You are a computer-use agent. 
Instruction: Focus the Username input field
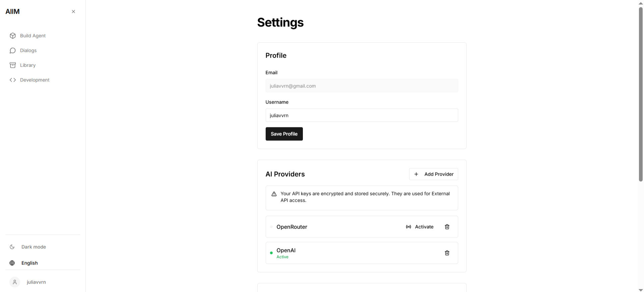pos(362,115)
